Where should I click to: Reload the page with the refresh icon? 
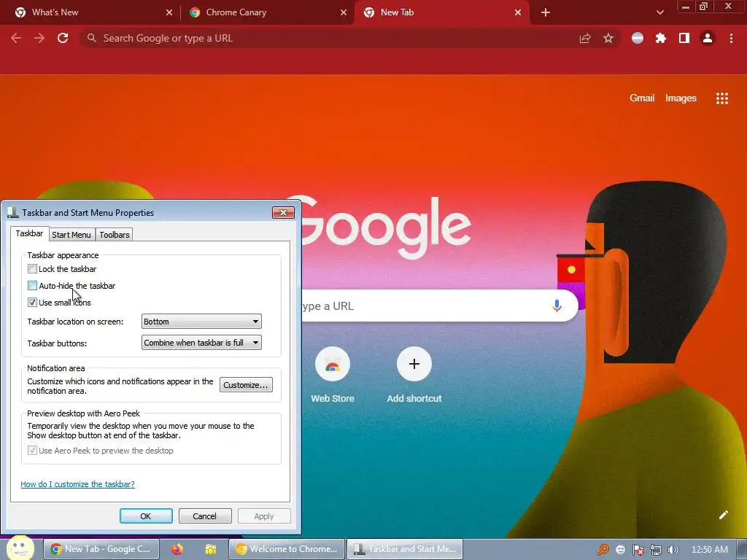pos(63,38)
